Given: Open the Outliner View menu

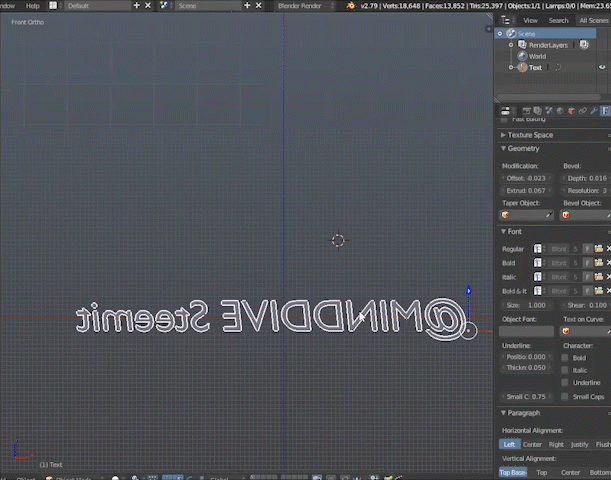Looking at the screenshot, I should (x=530, y=21).
